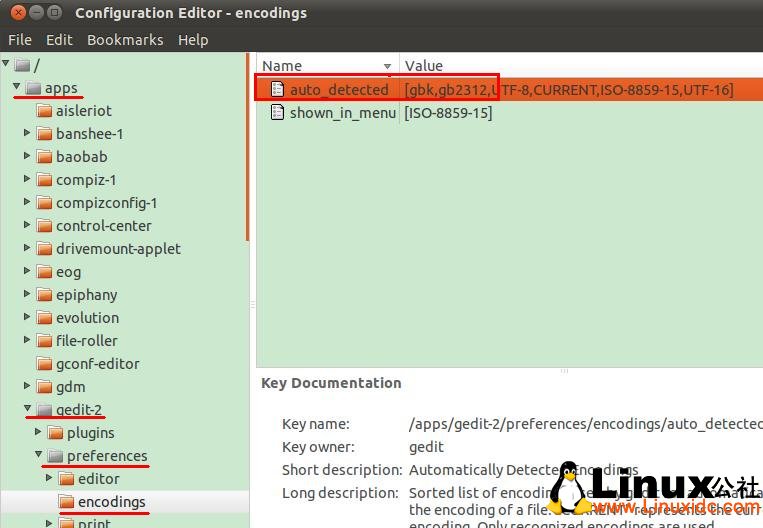Click the gedit-2 open folder icon
The image size is (763, 528).
[44, 410]
